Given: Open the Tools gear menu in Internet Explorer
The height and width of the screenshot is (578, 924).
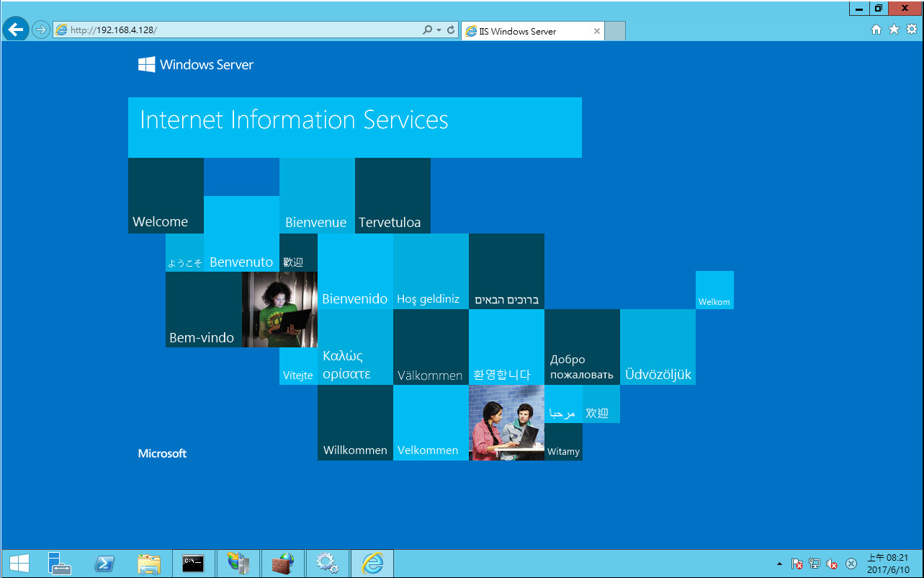Looking at the screenshot, I should (x=911, y=30).
